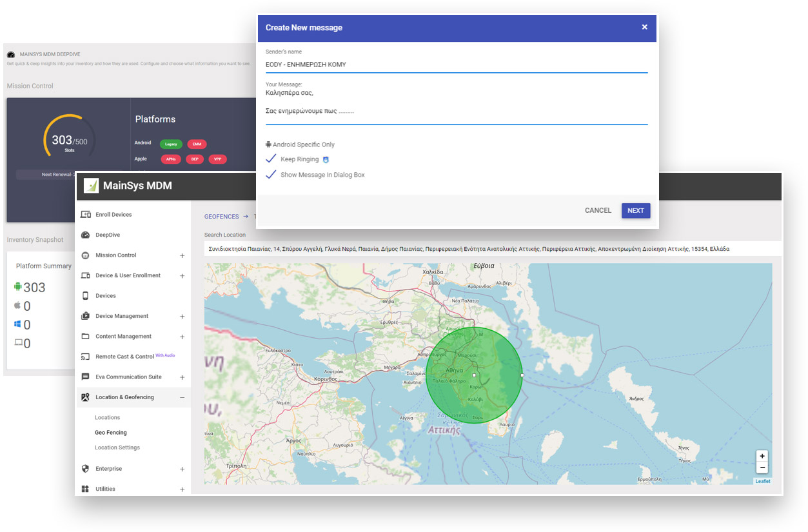Open the Geo Fencing submenu item
The width and height of the screenshot is (808, 532).
click(111, 433)
